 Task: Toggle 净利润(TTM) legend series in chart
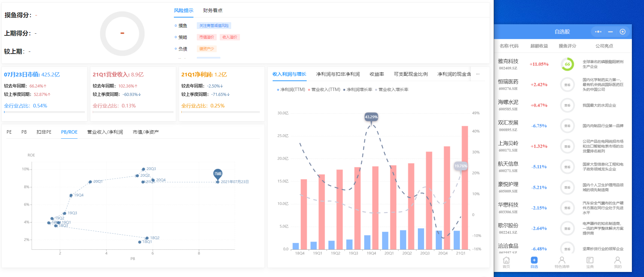[x=291, y=90]
